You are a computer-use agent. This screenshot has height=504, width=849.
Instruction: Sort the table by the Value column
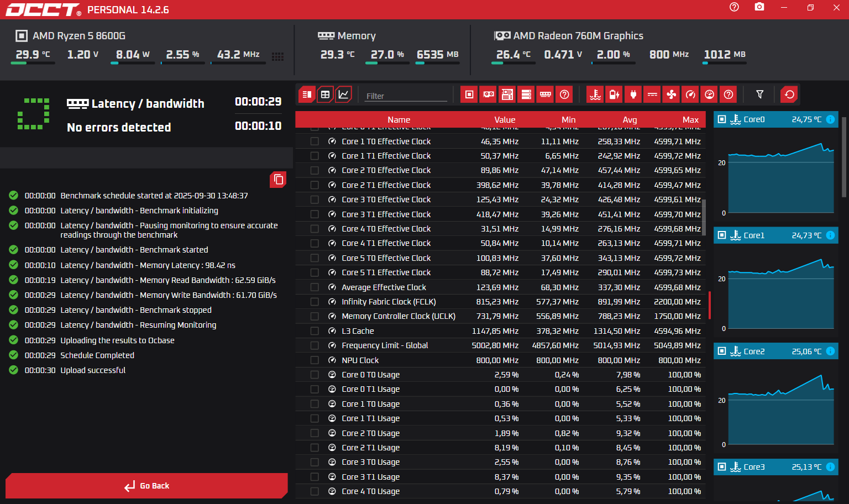505,120
